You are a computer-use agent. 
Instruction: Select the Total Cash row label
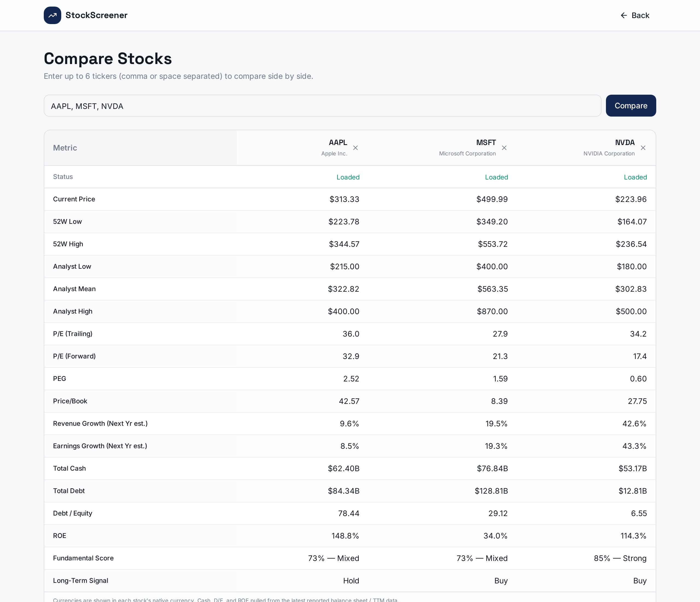(69, 468)
